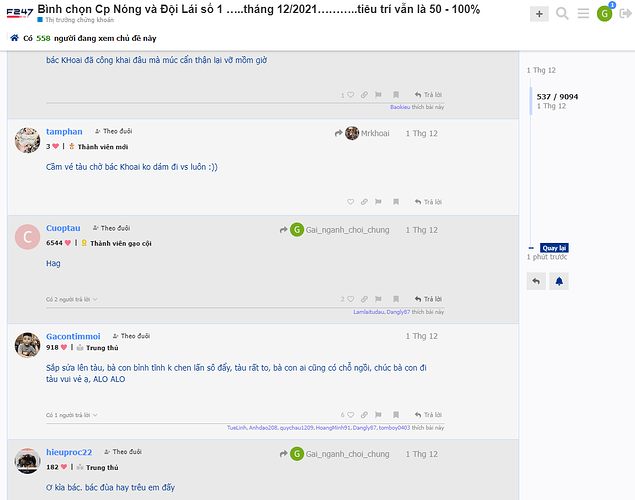Open Baokieu liker link under top post

tap(400, 107)
